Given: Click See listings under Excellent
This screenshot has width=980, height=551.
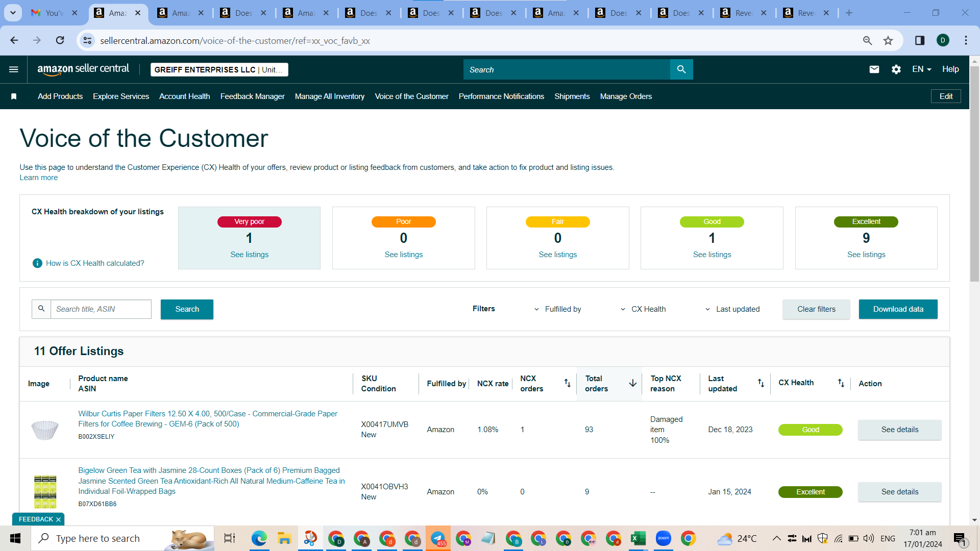Looking at the screenshot, I should click(x=866, y=255).
